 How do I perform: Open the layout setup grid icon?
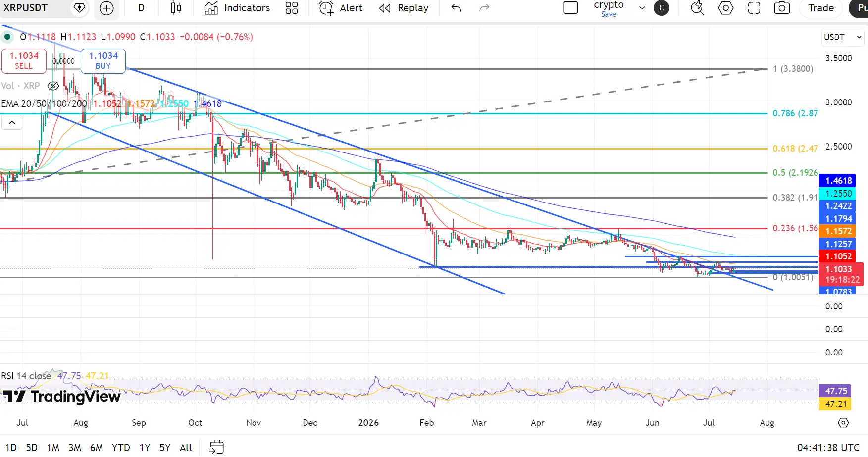pos(292,8)
